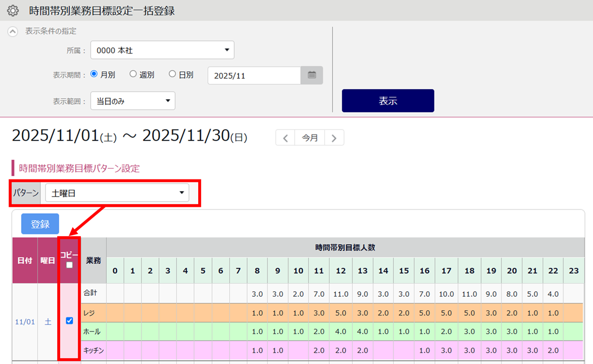Open the パターン dropdown
The image size is (593, 364).
(117, 193)
